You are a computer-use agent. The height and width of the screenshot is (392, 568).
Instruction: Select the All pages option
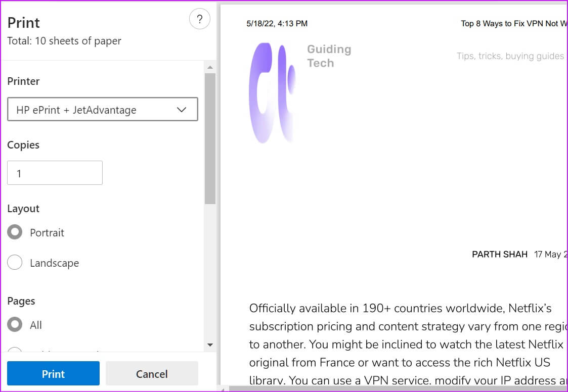(x=15, y=325)
